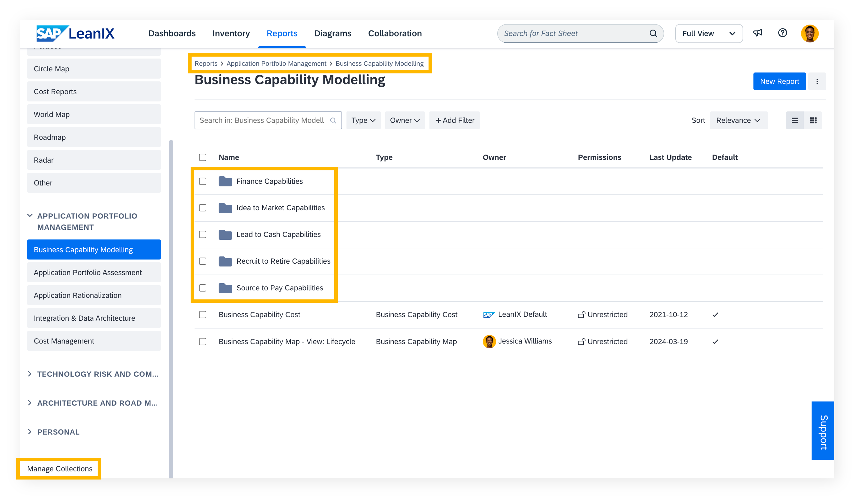The height and width of the screenshot is (504, 859).
Task: Focus the Search in Business Capability Modelling field
Action: (x=268, y=120)
